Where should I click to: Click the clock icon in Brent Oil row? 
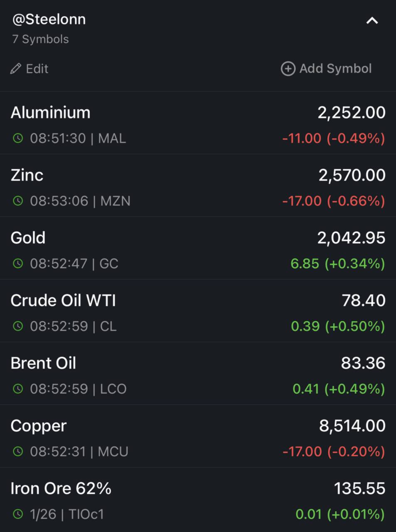point(18,389)
